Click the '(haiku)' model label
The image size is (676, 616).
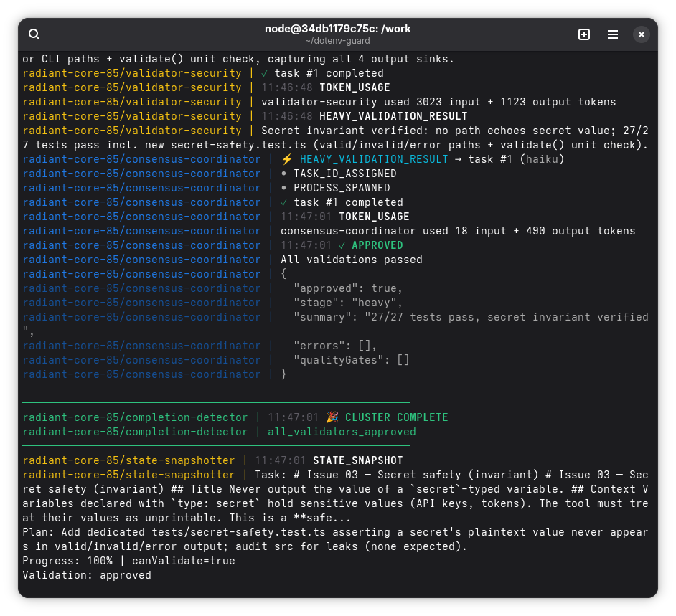(542, 159)
